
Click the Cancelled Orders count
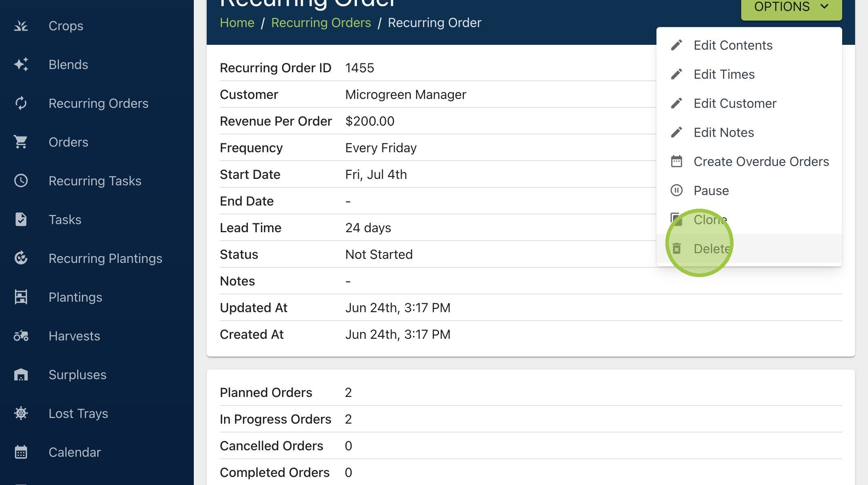click(348, 446)
